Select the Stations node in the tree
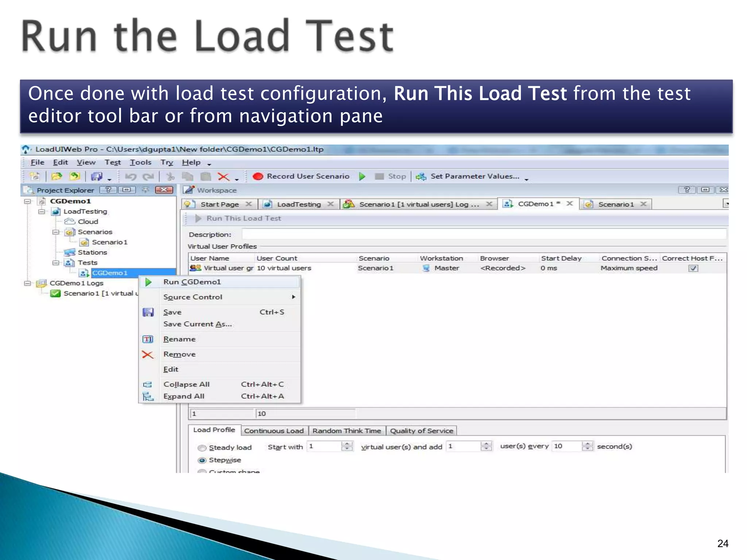Image resolution: width=747 pixels, height=560 pixels. (x=92, y=252)
